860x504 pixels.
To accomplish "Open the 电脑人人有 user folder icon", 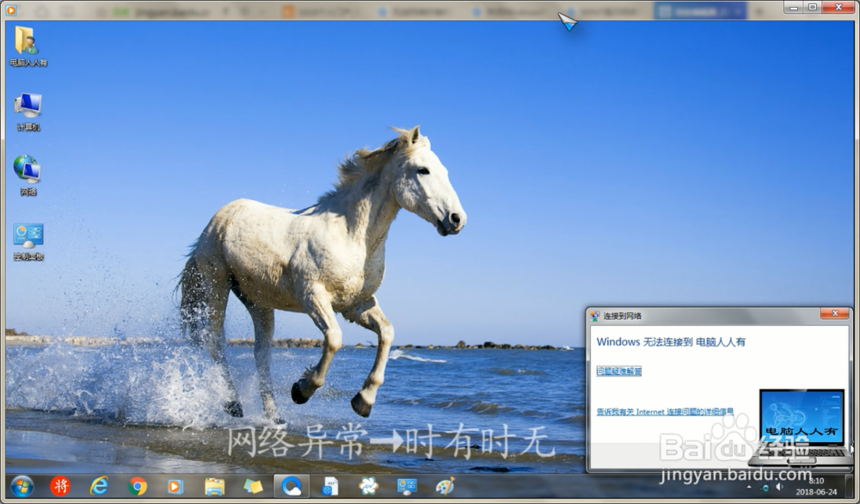I will click(x=28, y=46).
